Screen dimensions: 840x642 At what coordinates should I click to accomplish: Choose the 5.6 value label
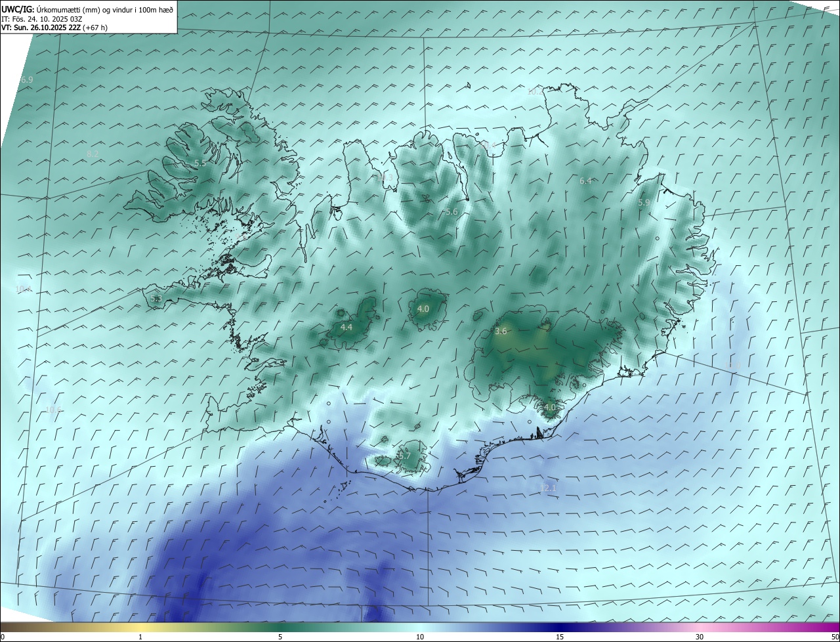pos(451,212)
